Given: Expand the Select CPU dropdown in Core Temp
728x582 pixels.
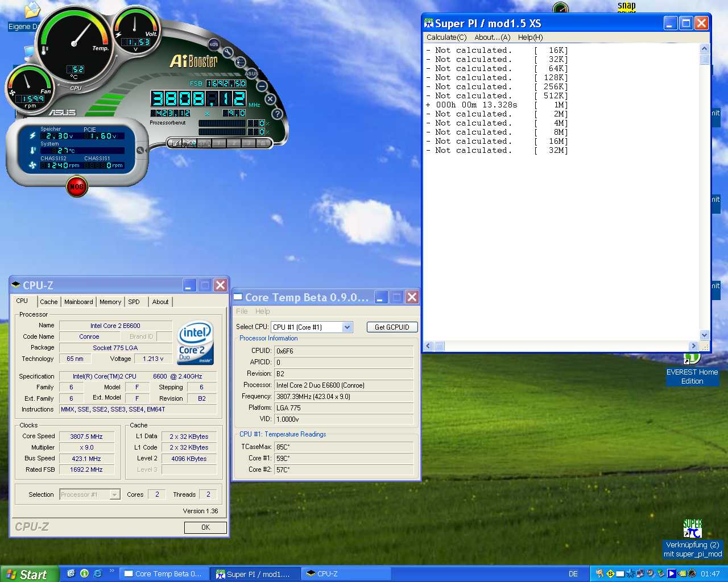Looking at the screenshot, I should point(347,327).
